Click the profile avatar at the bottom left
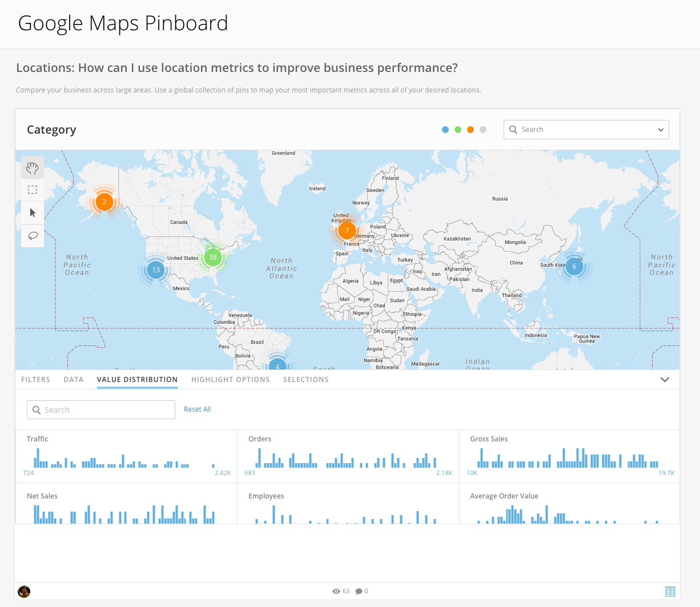700x607 pixels. [x=23, y=591]
